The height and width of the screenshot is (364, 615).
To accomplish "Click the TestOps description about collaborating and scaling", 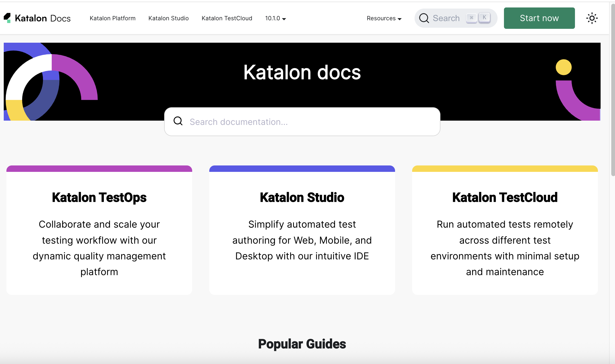I will click(99, 248).
